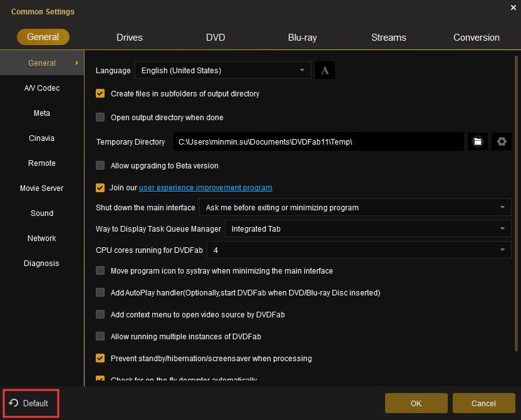Image resolution: width=521 pixels, height=420 pixels.
Task: Close the Common Settings window
Action: pos(513,8)
